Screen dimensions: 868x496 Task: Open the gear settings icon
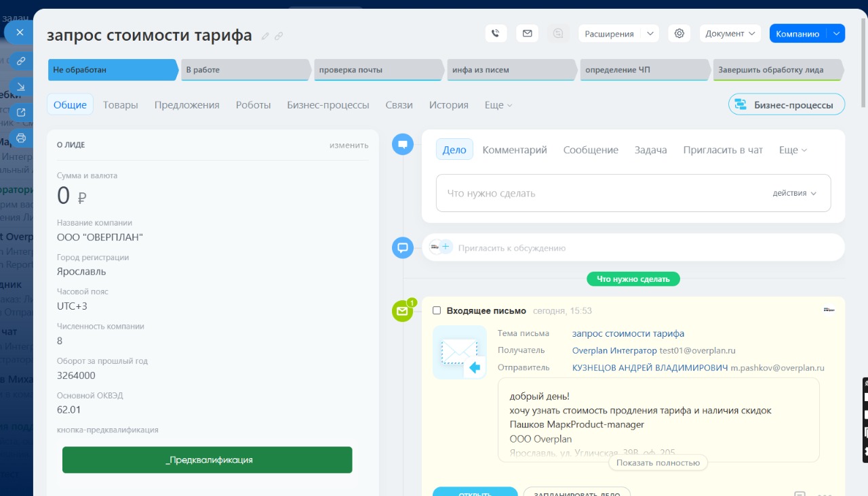coord(679,33)
